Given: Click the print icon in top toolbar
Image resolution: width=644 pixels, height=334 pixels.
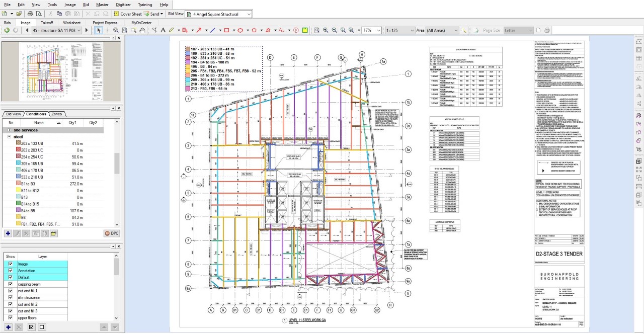Looking at the screenshot, I should click(30, 14).
